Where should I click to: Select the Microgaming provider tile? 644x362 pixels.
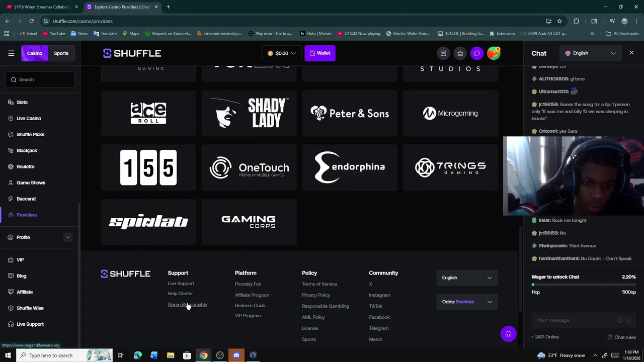click(x=450, y=113)
